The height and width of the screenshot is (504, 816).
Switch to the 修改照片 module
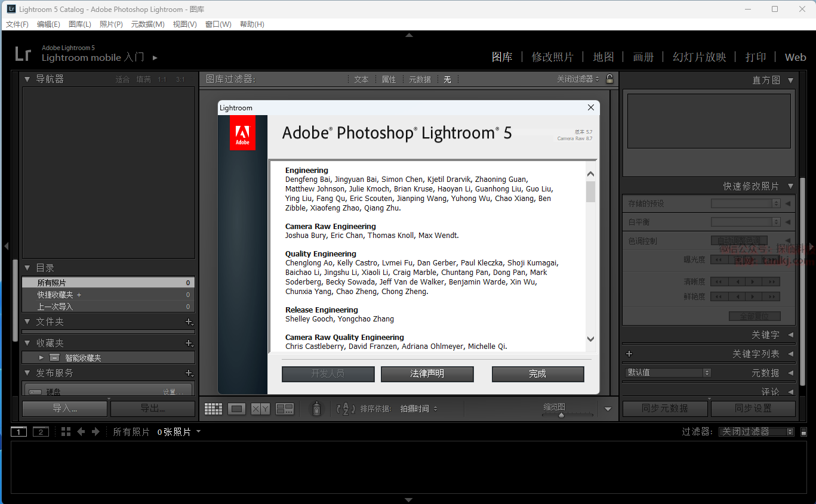click(552, 57)
